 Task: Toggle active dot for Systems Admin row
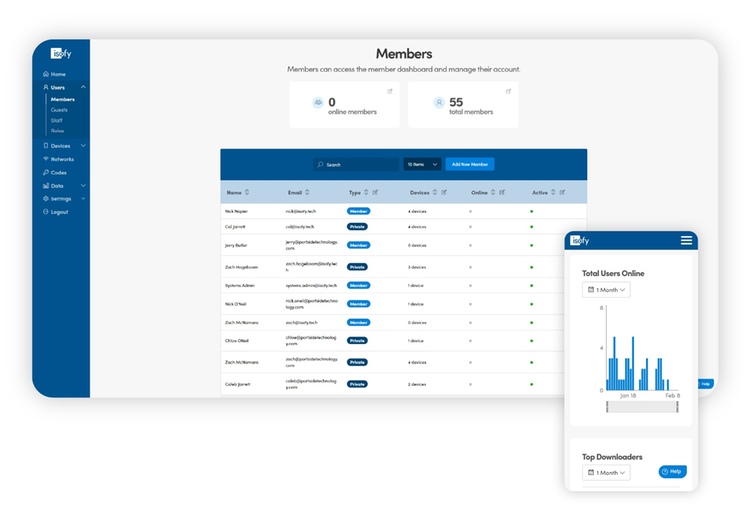531,286
